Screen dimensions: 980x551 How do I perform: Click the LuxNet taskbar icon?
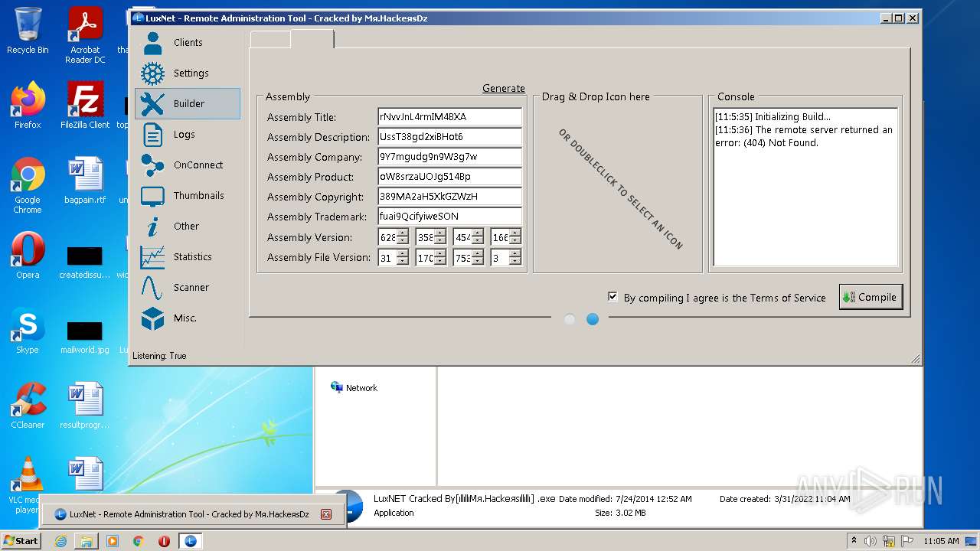click(191, 541)
